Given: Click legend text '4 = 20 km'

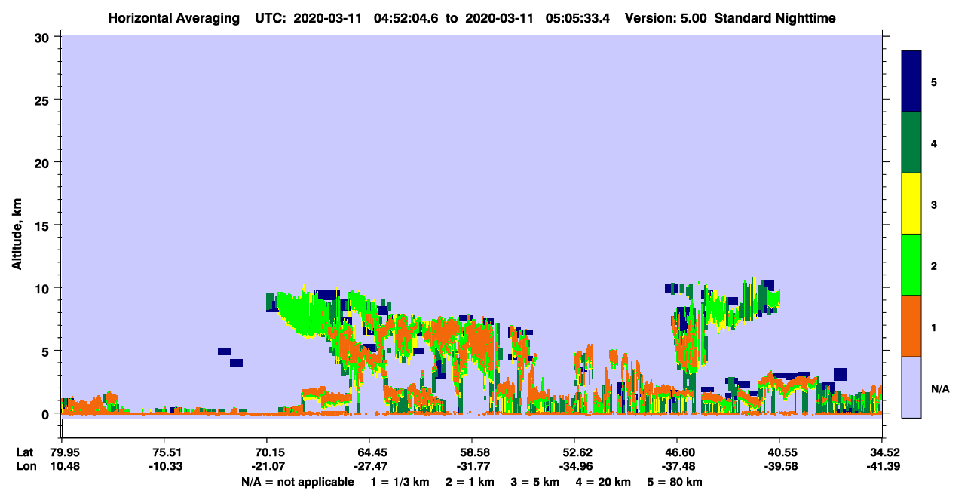Looking at the screenshot, I should (603, 482).
